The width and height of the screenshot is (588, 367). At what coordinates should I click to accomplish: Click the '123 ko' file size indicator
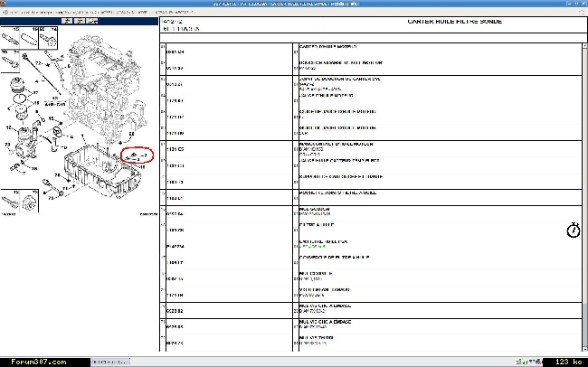(x=568, y=362)
